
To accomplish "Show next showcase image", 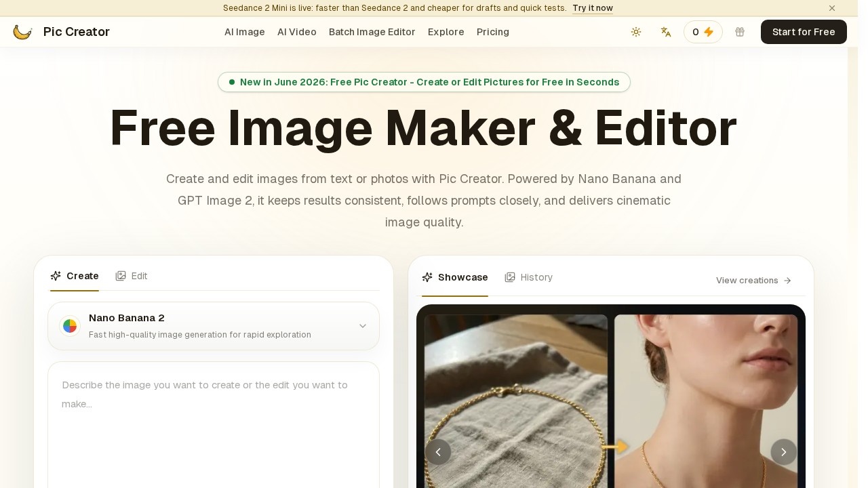I will 784,452.
